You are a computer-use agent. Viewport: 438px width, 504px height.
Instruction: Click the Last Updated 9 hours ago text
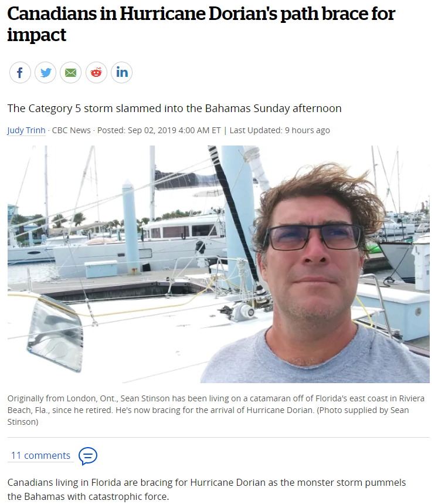(x=280, y=130)
